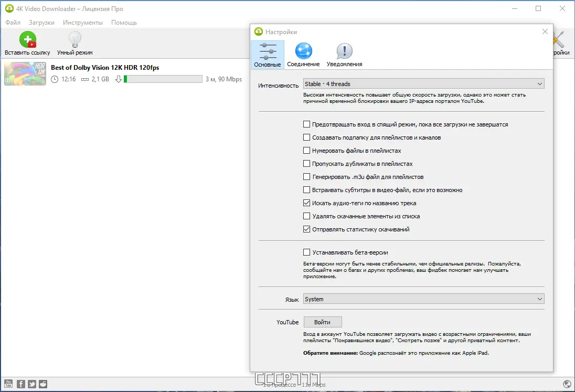Maximize the 4K Video Downloader window

click(x=538, y=8)
